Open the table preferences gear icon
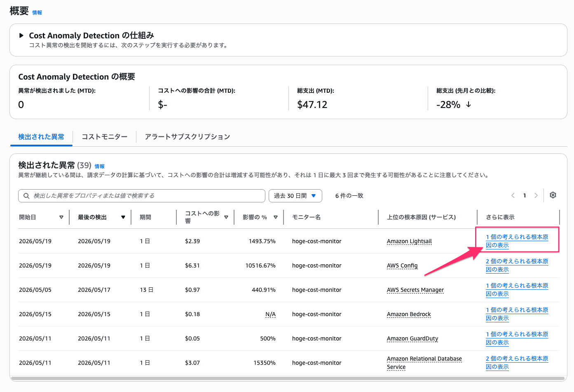 [553, 195]
